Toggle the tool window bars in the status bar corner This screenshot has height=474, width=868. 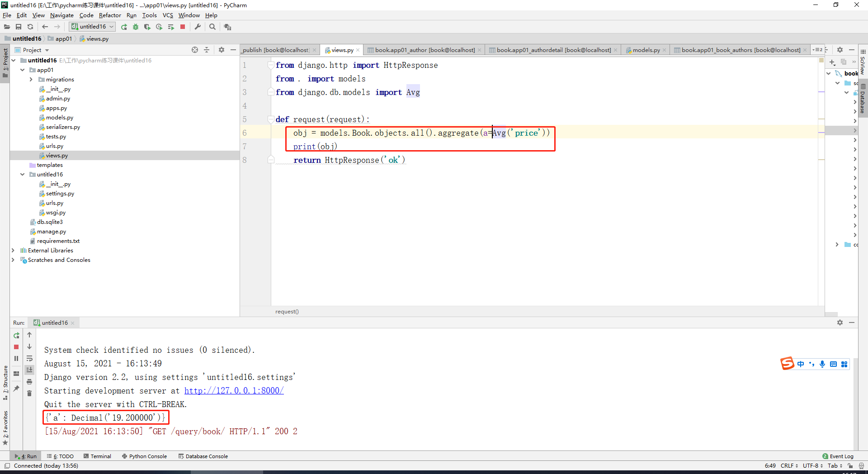click(x=7, y=465)
